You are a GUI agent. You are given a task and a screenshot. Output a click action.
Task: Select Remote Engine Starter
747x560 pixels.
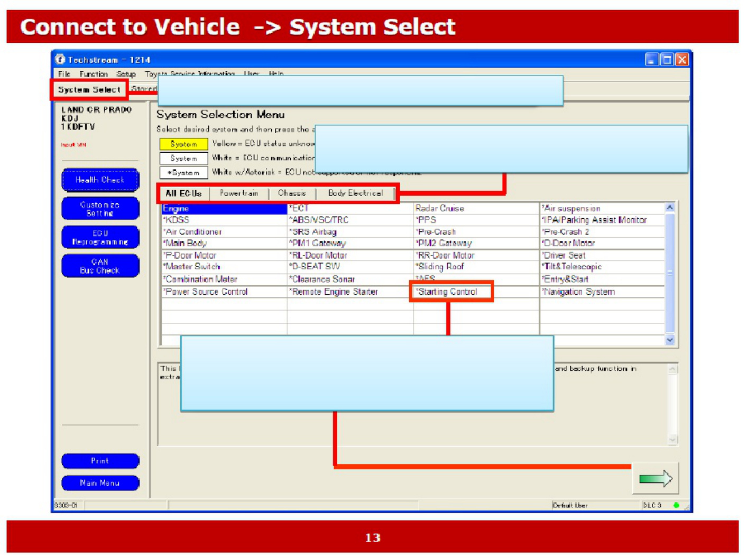(350, 292)
